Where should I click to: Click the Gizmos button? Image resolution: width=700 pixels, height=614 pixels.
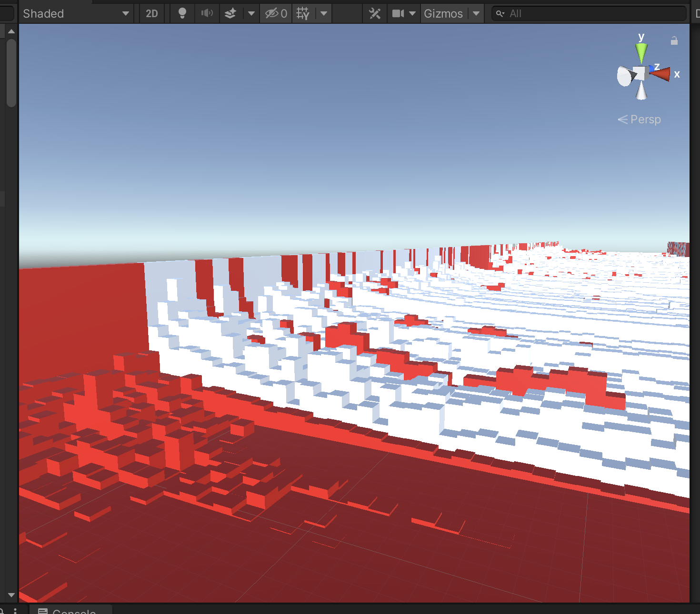pyautogui.click(x=443, y=13)
